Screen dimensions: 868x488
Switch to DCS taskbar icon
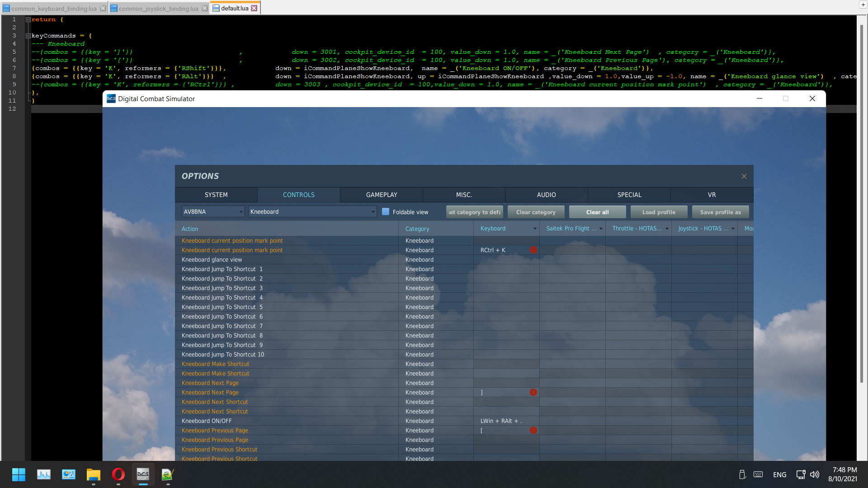point(143,474)
